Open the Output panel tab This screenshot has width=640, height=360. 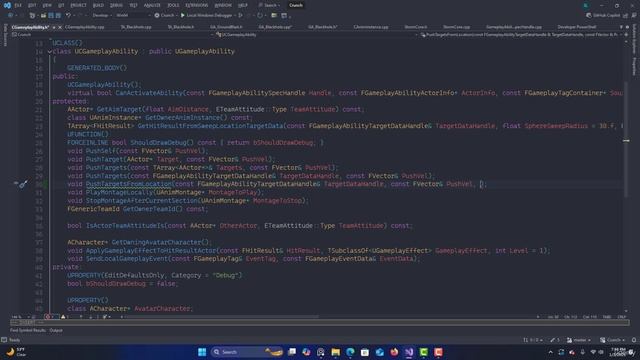(56, 330)
